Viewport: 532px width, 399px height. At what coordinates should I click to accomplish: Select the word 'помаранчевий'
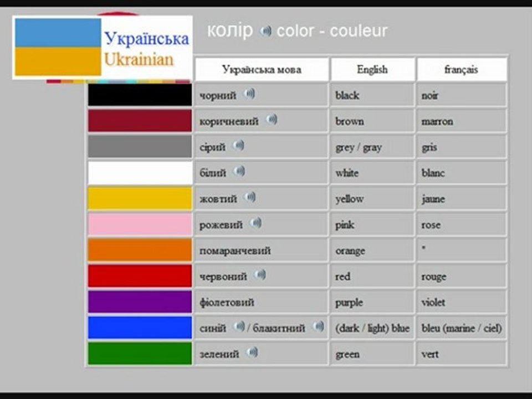[x=235, y=251]
